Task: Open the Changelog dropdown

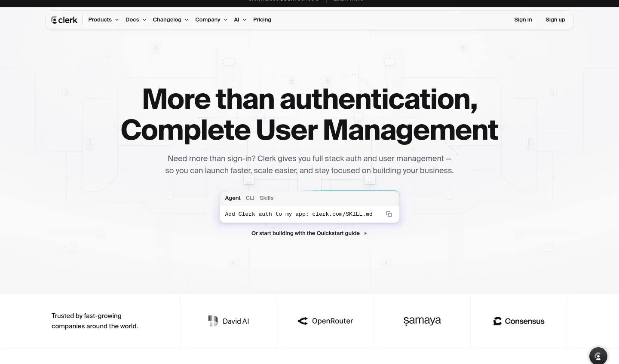Action: click(x=171, y=20)
